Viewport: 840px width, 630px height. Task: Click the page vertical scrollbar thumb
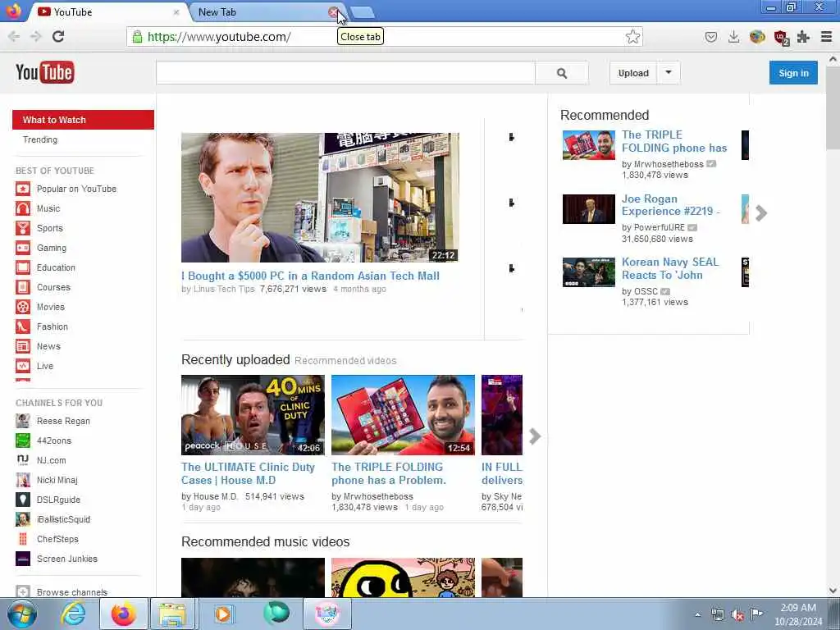(833, 107)
